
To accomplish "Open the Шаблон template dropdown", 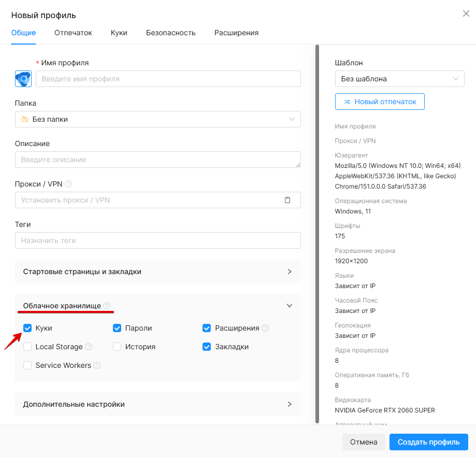I will coord(399,79).
